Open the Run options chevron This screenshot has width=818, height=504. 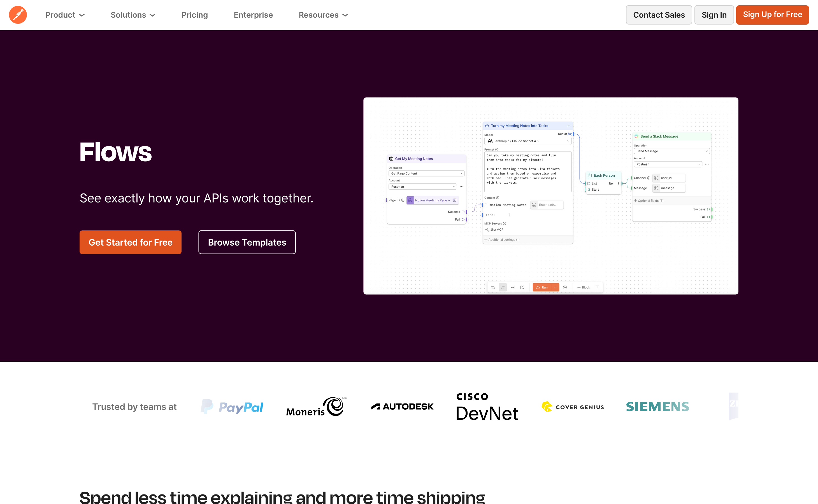click(x=555, y=287)
